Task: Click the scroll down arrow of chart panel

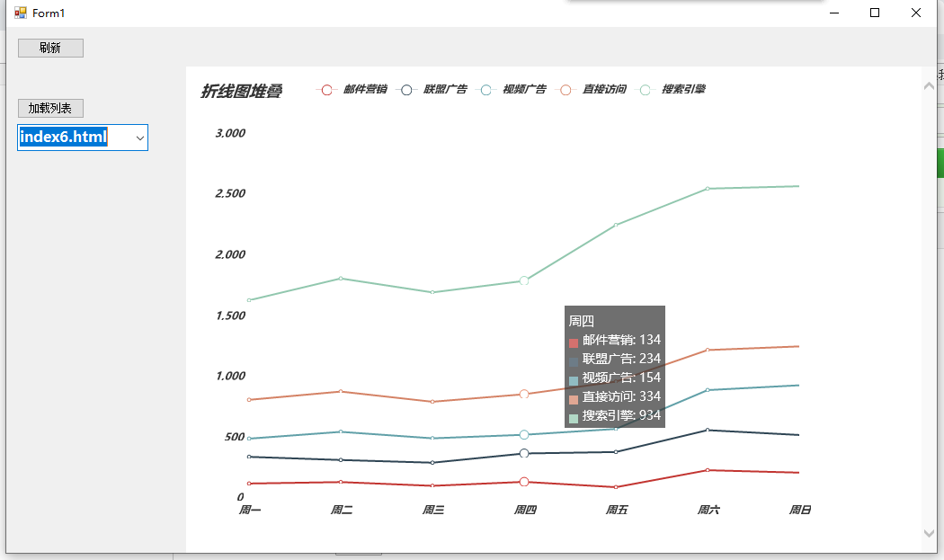Action: pos(929,534)
